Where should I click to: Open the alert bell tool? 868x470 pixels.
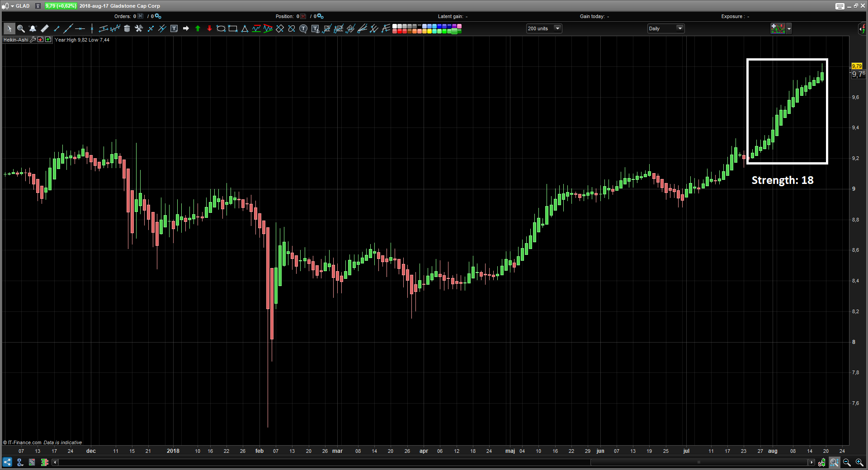tap(33, 28)
